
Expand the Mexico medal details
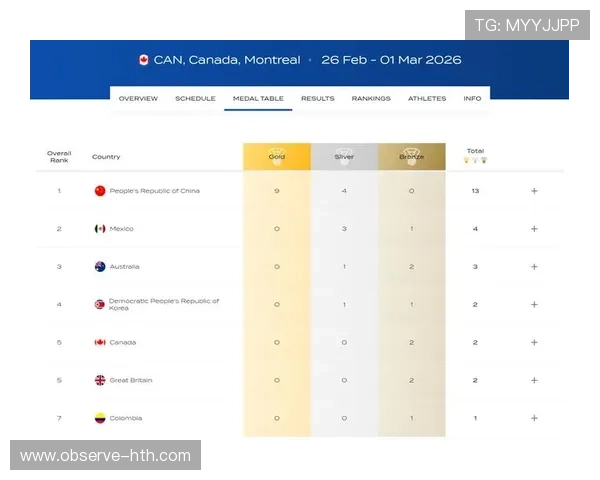click(x=534, y=229)
